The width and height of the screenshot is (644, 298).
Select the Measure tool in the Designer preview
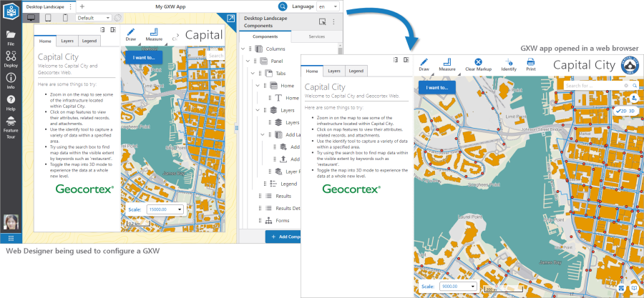click(x=154, y=34)
